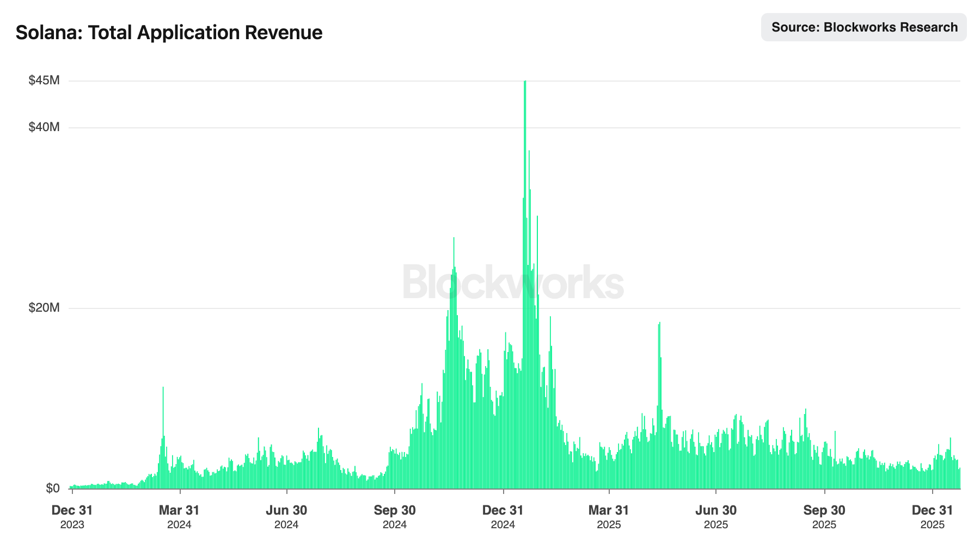Click the "Dec 31 2025" x-axis date label
Viewport: 980px width, 544px height.
pos(933,517)
